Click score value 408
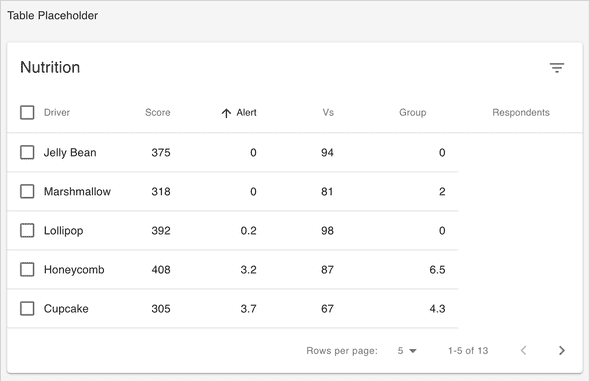Image resolution: width=590 pixels, height=381 pixels. (x=161, y=270)
